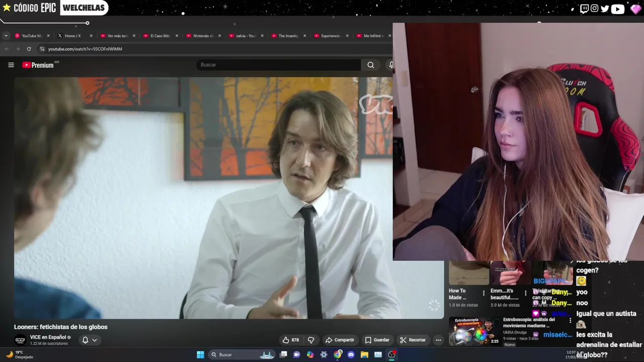Close the YouTube Music tab
This screenshot has width=644, height=362.
48,36
